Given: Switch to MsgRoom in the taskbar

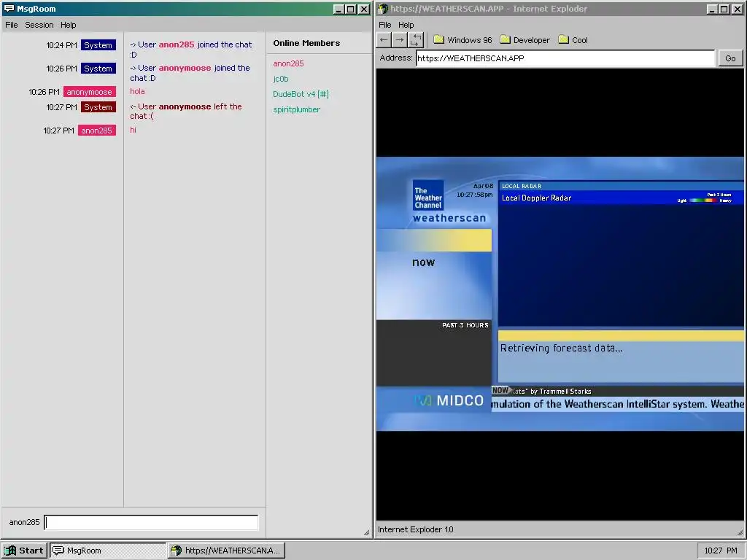Looking at the screenshot, I should [108, 551].
